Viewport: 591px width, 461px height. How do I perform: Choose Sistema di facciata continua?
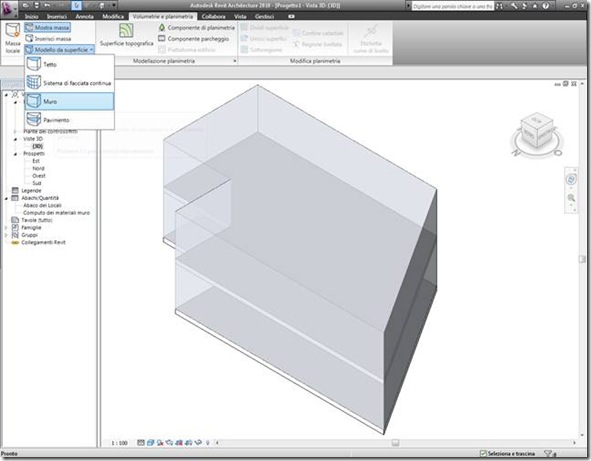click(x=69, y=83)
